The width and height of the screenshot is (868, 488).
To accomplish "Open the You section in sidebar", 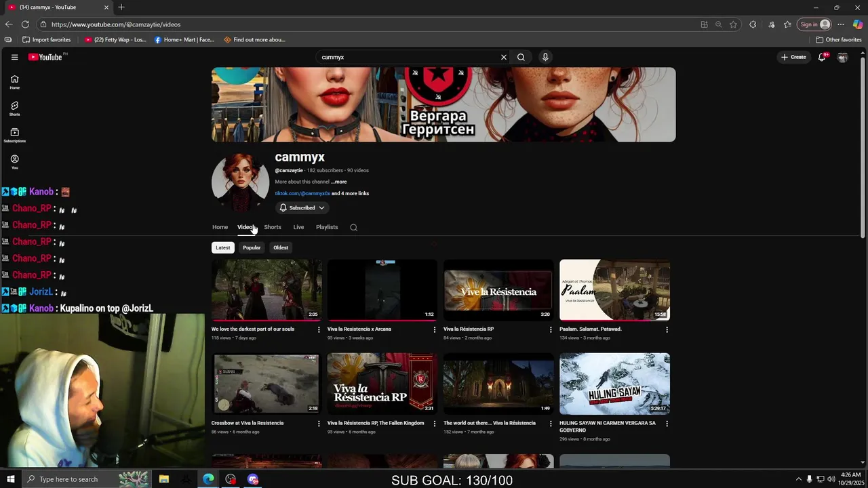I will [x=14, y=162].
